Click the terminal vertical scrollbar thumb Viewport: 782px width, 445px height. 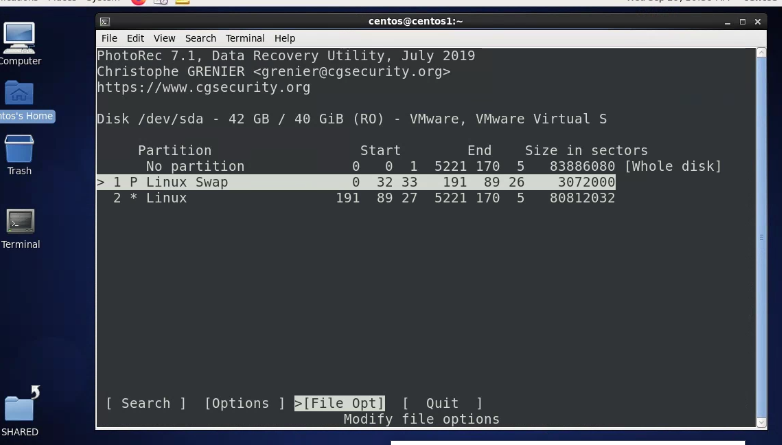[x=761, y=237]
